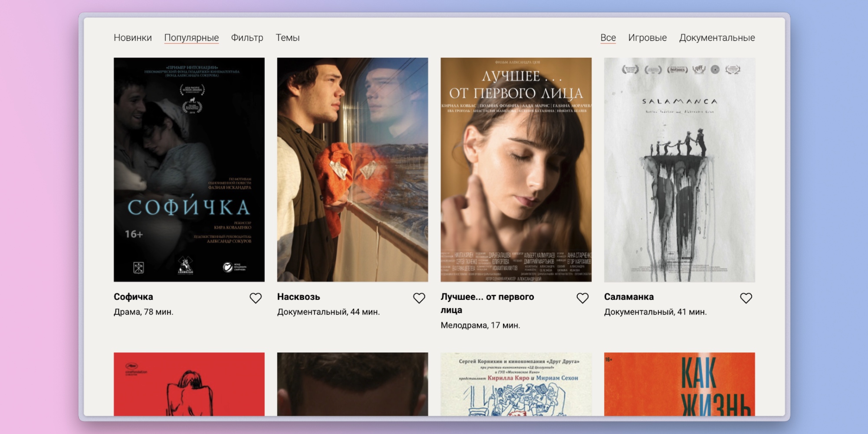Viewport: 868px width, 434px height.
Task: Select the Популярные tab
Action: [x=191, y=38]
